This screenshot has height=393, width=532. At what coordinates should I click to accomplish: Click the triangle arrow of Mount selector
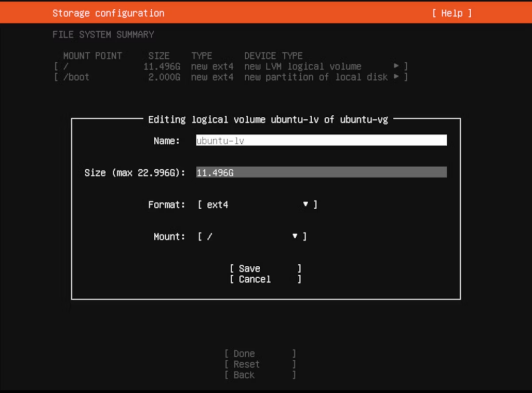point(295,236)
